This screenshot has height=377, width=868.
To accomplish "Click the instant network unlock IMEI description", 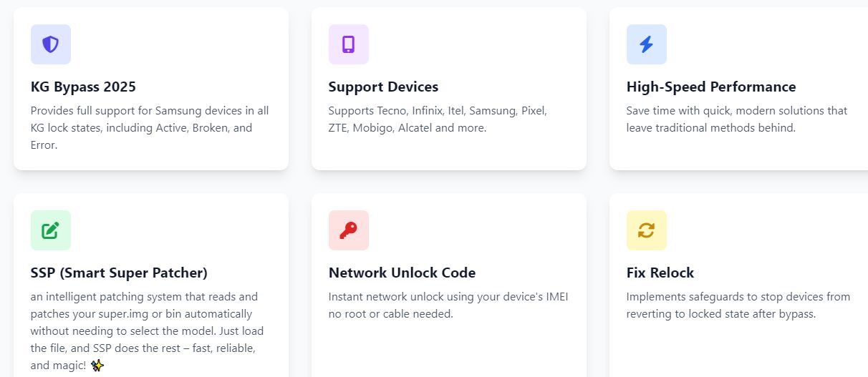I will [448, 305].
